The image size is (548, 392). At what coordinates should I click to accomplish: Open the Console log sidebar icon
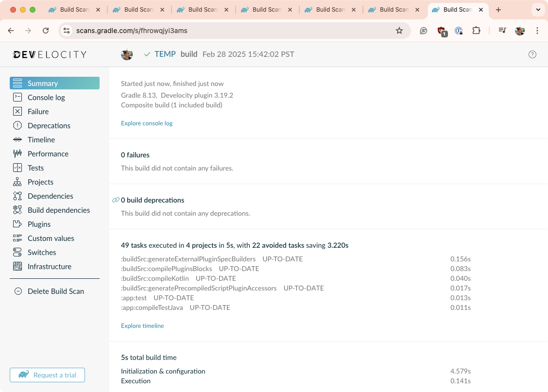click(x=17, y=97)
